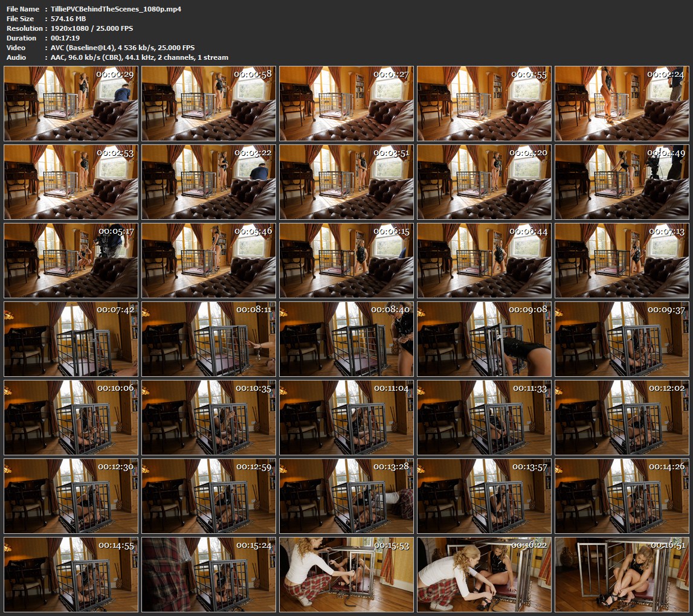Choose the frame marked 00:11:33
This screenshot has height=616, width=693.
point(485,417)
